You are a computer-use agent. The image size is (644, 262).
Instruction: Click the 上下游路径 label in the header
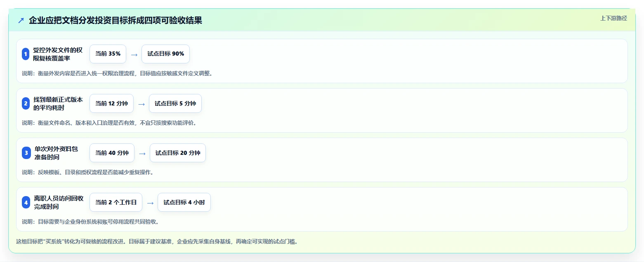pos(613,18)
